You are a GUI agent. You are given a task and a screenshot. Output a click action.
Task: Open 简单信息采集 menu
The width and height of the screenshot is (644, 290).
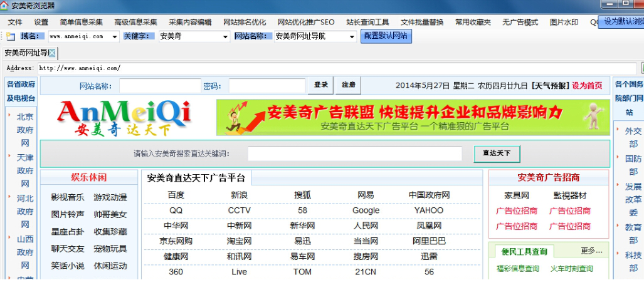[x=82, y=22]
